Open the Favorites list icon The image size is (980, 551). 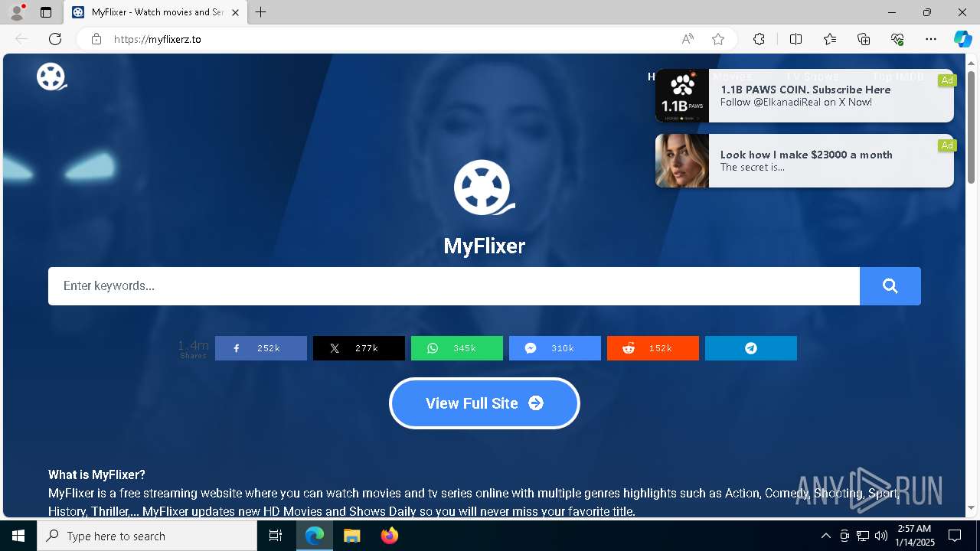830,39
